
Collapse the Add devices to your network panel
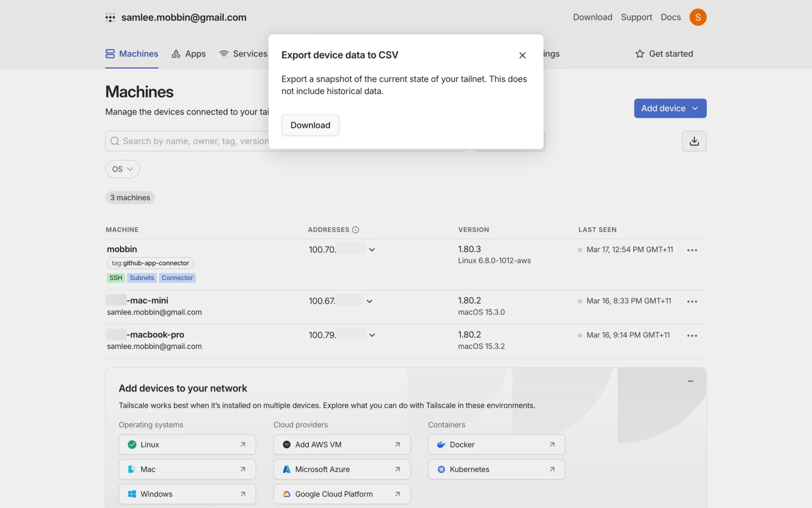tap(690, 381)
